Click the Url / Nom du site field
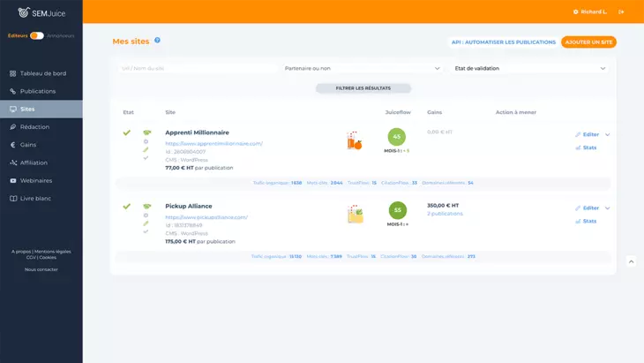This screenshot has width=644, height=363. [197, 68]
